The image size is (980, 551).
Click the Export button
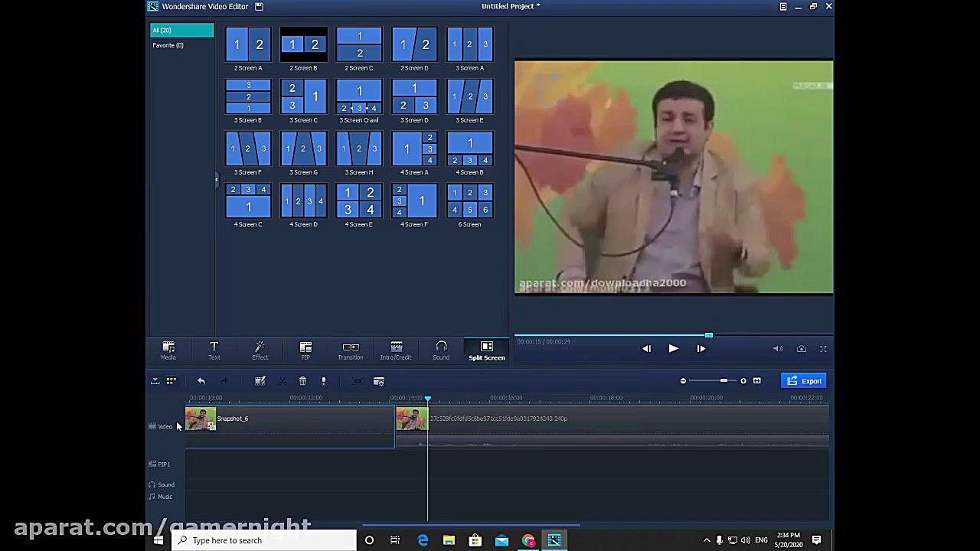pyautogui.click(x=805, y=380)
